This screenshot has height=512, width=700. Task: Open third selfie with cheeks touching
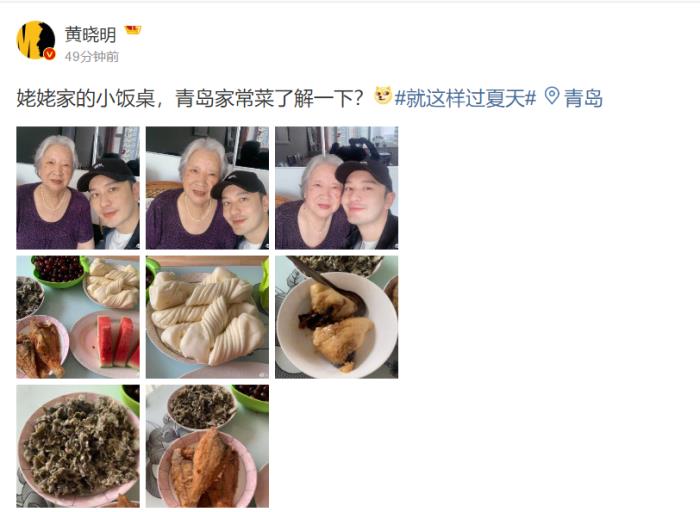click(337, 188)
